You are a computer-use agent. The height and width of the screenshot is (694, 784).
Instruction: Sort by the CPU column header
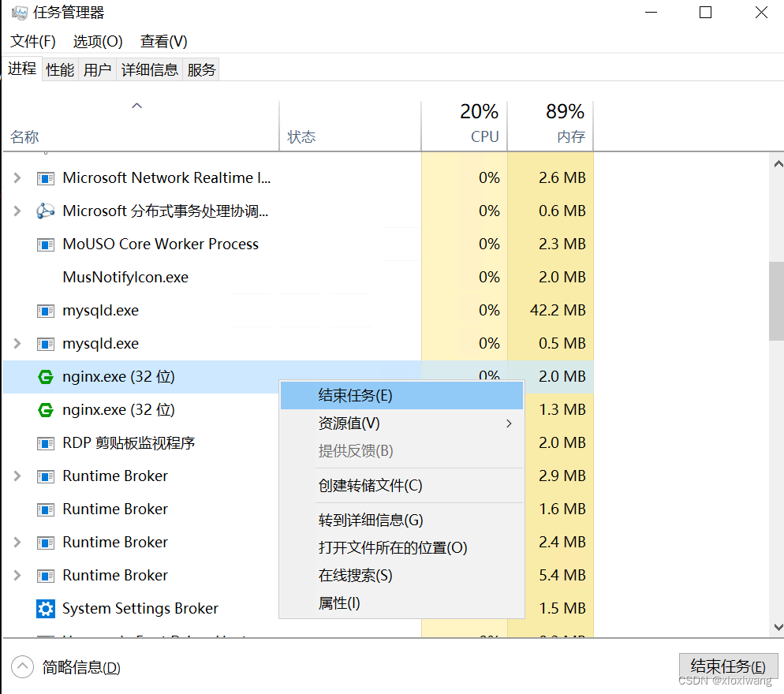pos(465,125)
